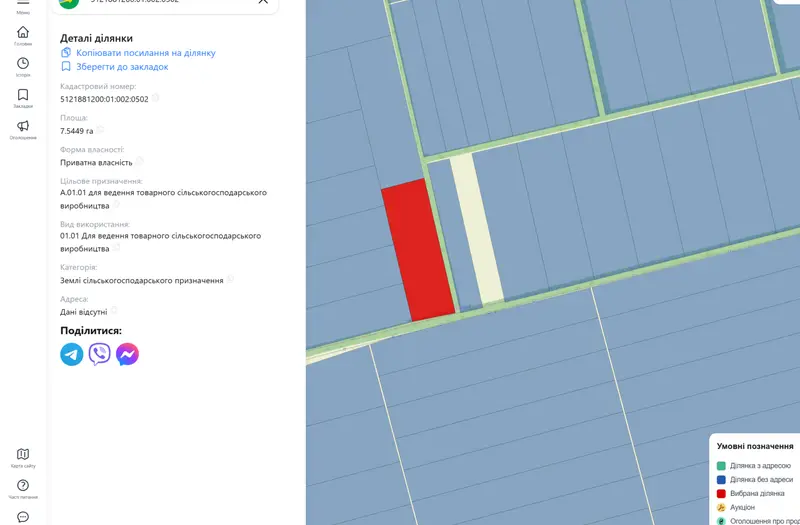Select the pale cream parcel on map
The image size is (800, 525).
477,229
